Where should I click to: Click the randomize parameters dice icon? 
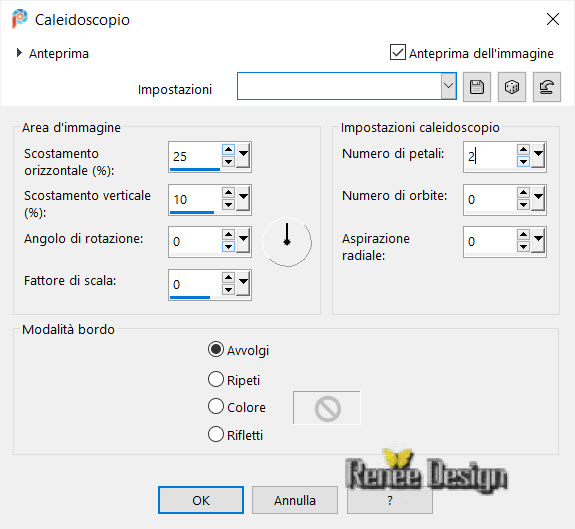point(512,87)
